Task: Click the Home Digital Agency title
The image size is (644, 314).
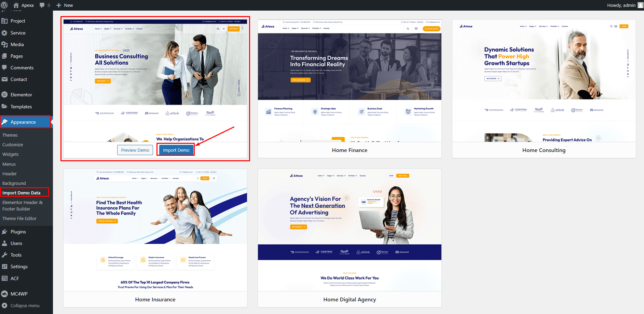Action: [x=350, y=300]
